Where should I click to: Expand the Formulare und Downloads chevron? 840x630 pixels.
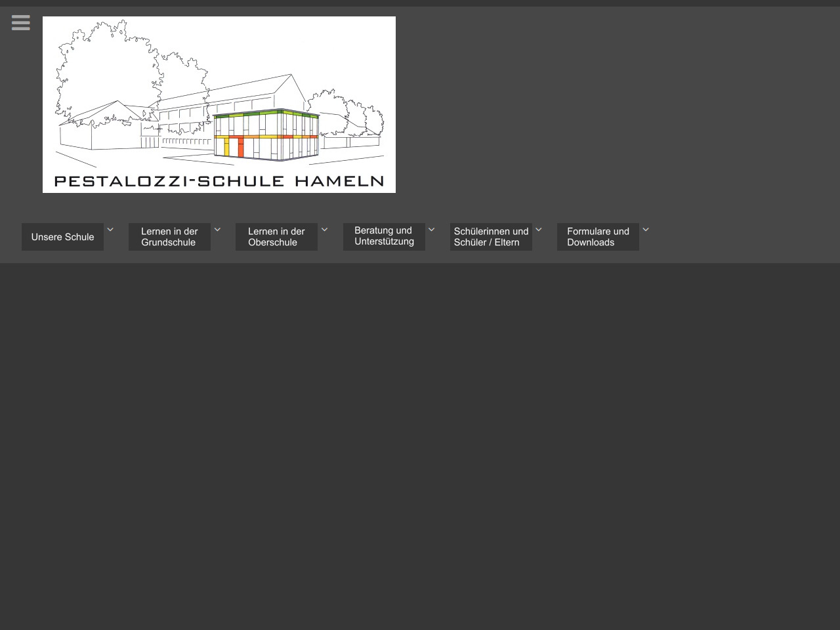coord(646,230)
